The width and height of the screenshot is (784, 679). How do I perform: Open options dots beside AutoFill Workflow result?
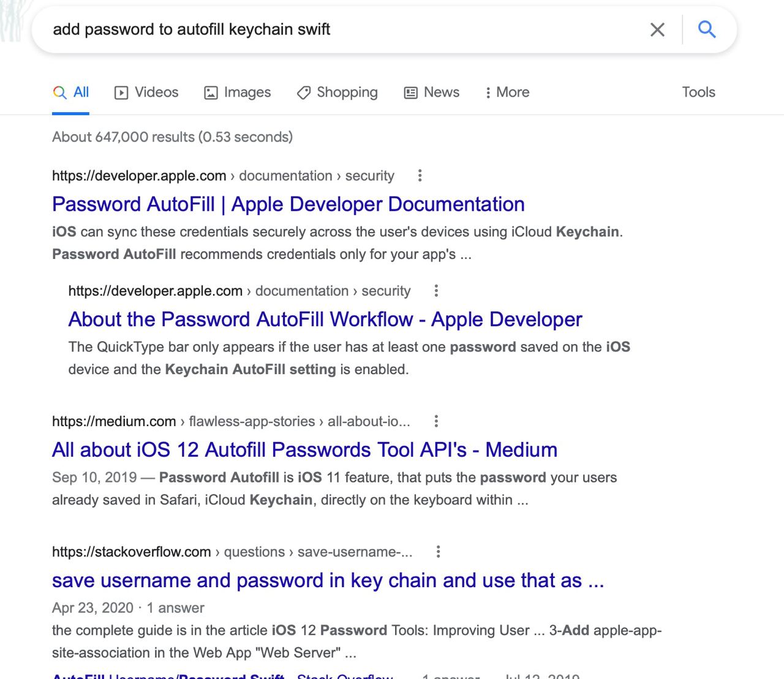[x=436, y=291]
